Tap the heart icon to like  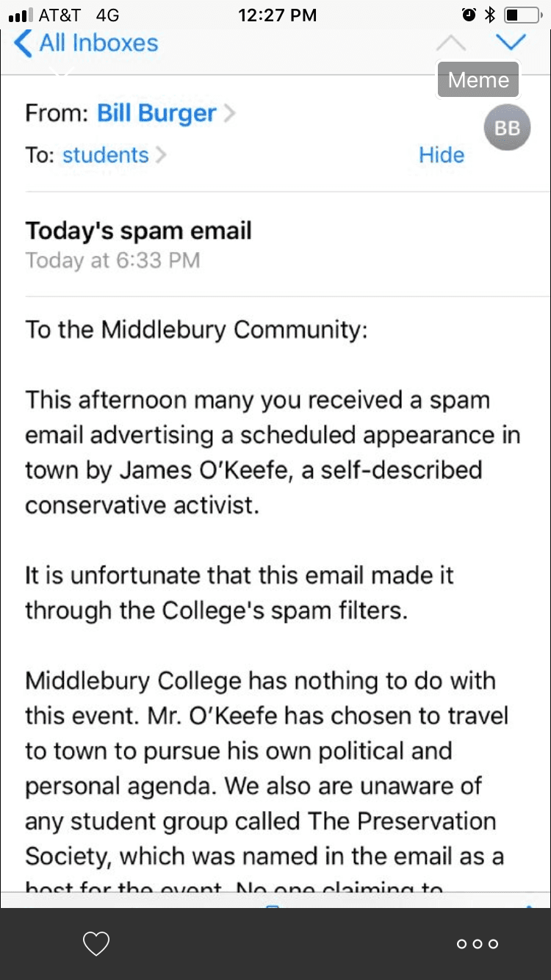click(x=96, y=943)
